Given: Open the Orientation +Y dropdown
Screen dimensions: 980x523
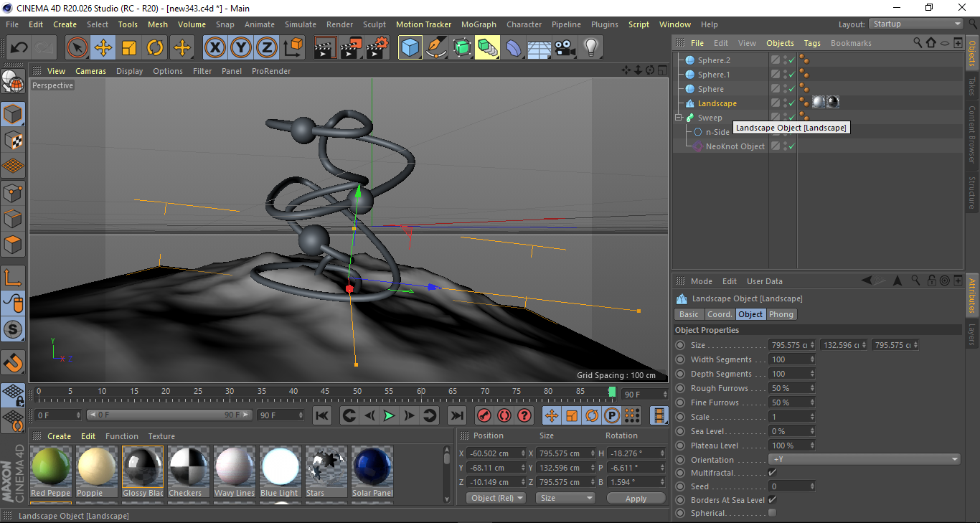Looking at the screenshot, I should 864,459.
